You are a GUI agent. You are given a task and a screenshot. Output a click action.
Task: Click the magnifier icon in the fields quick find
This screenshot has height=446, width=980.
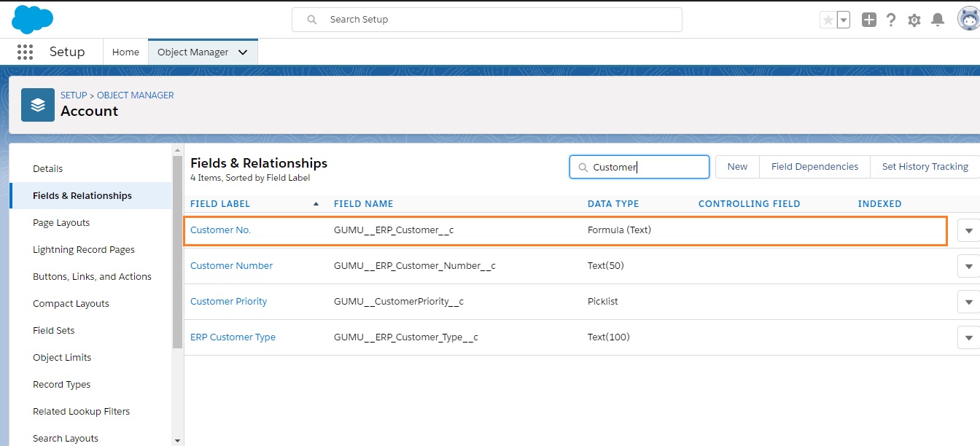583,167
